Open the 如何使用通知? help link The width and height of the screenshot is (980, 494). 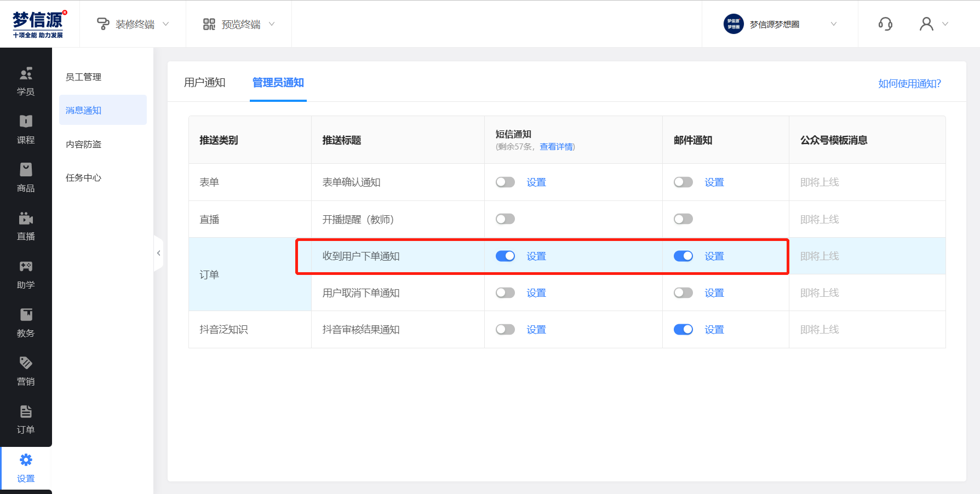tap(909, 84)
